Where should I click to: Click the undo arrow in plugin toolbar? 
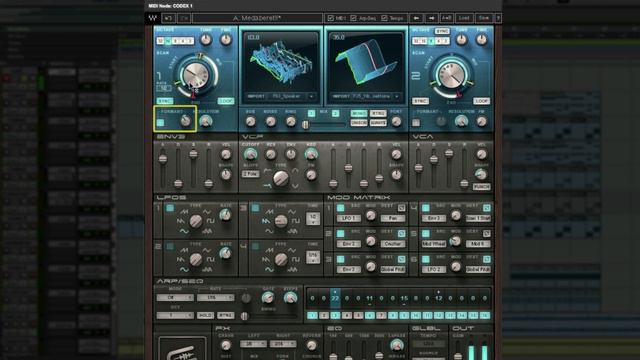click(168, 18)
